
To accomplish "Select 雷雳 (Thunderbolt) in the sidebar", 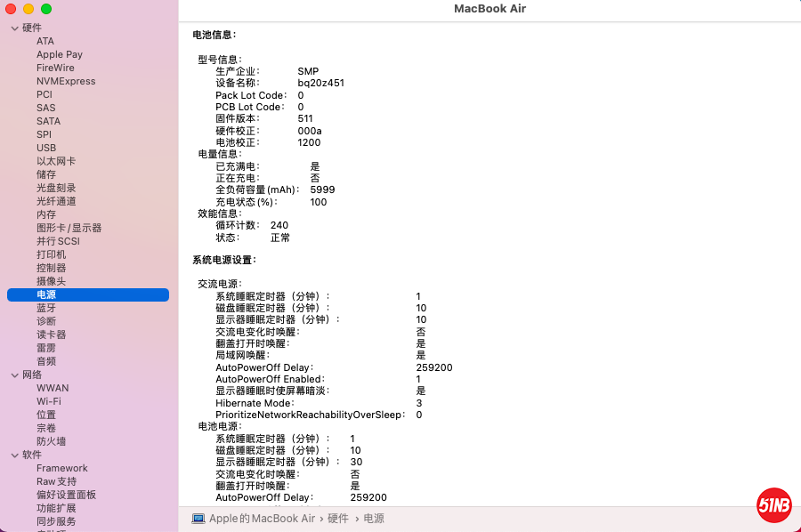I will pyautogui.click(x=45, y=348).
